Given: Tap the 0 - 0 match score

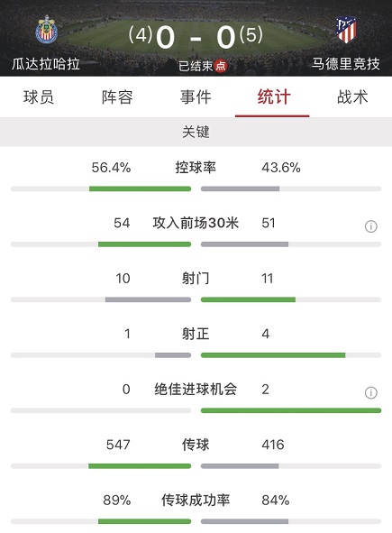Looking at the screenshot, I should [x=196, y=37].
